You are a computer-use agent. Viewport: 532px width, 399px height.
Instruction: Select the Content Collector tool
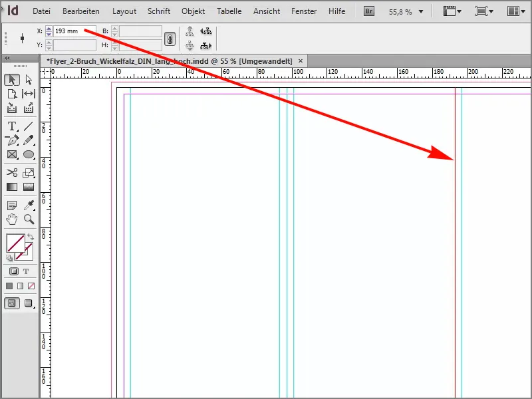(x=12, y=108)
